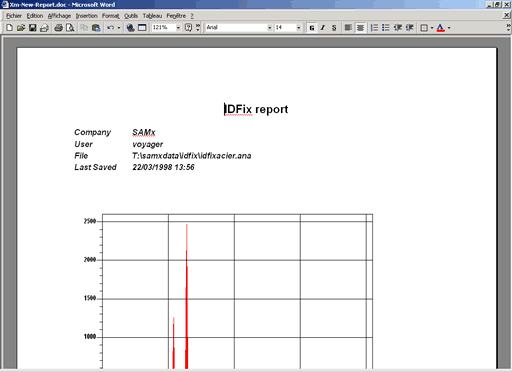512x372 pixels.
Task: Open print preview icon
Action: [x=70, y=28]
